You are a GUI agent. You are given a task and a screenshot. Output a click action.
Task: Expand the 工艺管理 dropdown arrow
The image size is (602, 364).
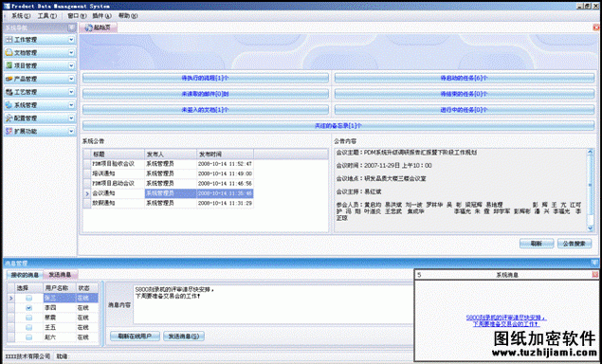click(71, 92)
